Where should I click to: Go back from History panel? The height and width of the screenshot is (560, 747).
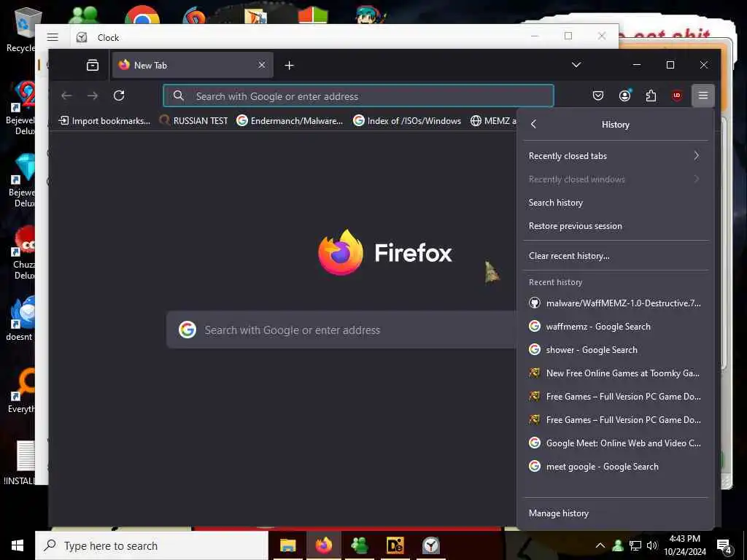(533, 124)
